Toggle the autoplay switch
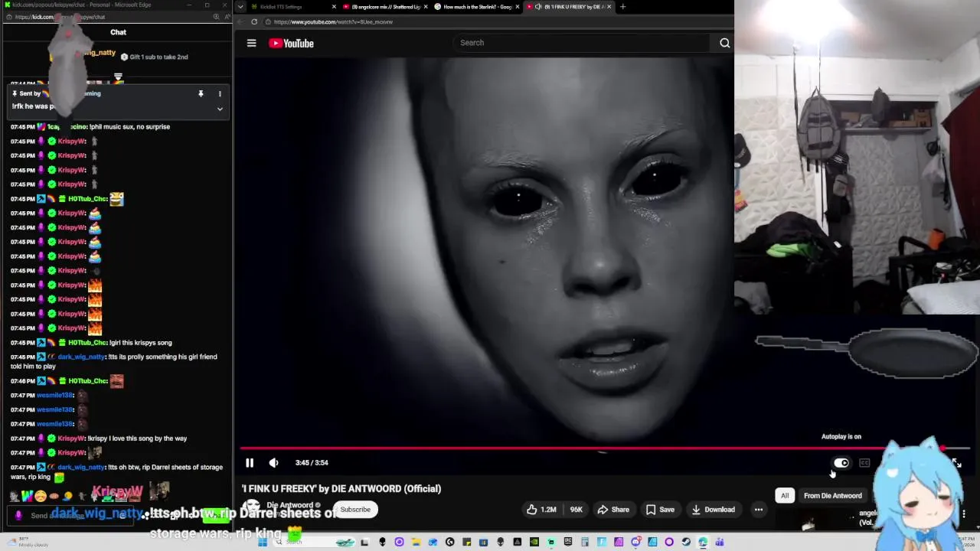 point(841,463)
